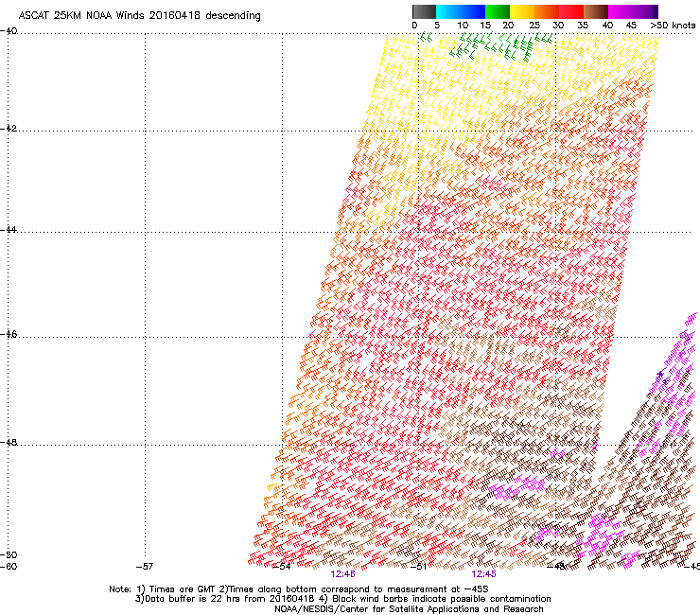Click the '45' label under the color scale
This screenshot has width=700, height=615.
tap(631, 26)
